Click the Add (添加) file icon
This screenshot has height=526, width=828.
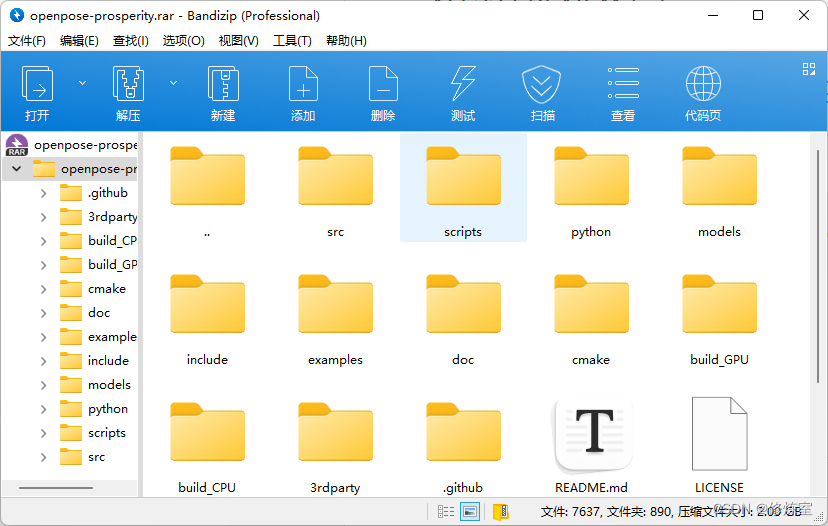pos(303,83)
